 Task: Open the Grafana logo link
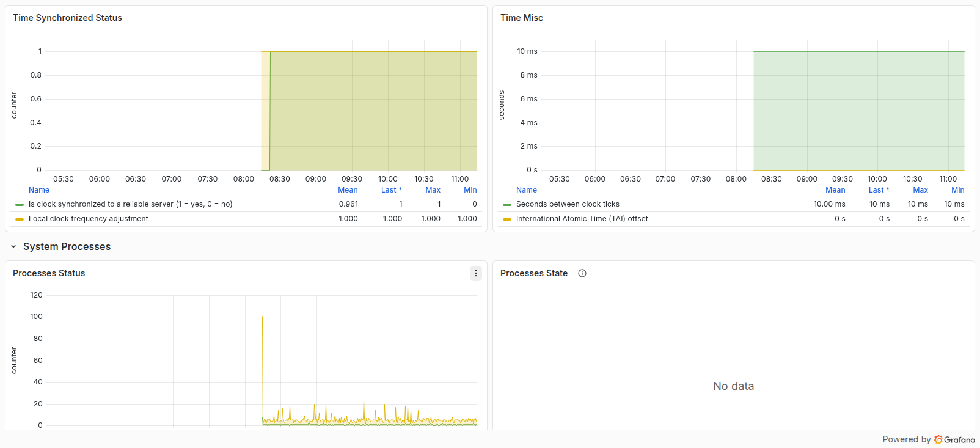[954, 439]
